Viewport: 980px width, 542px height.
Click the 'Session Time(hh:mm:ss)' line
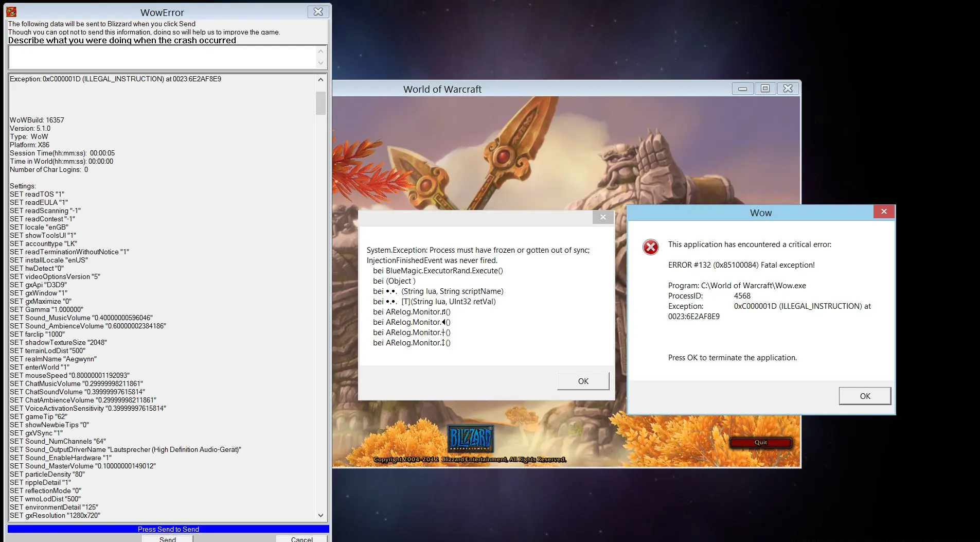(62, 153)
